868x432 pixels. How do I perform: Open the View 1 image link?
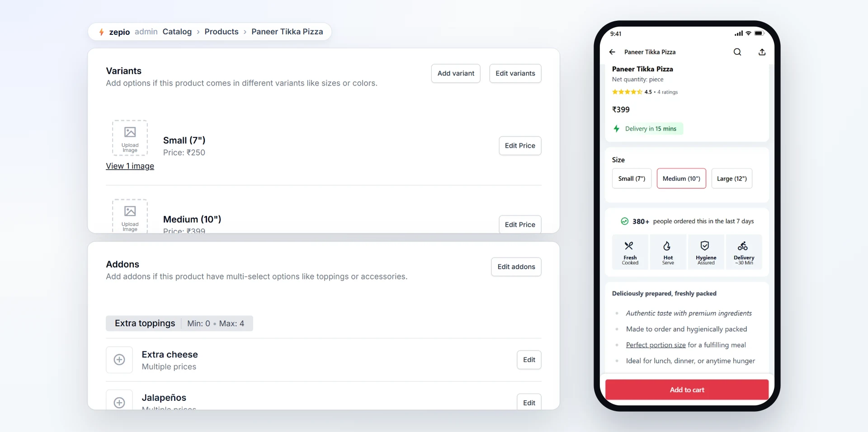pos(130,166)
